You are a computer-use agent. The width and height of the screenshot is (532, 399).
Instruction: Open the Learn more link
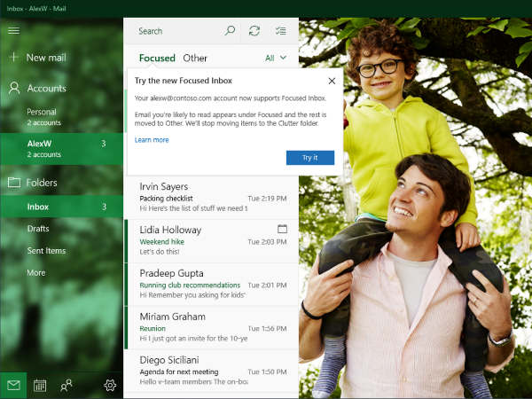point(152,140)
